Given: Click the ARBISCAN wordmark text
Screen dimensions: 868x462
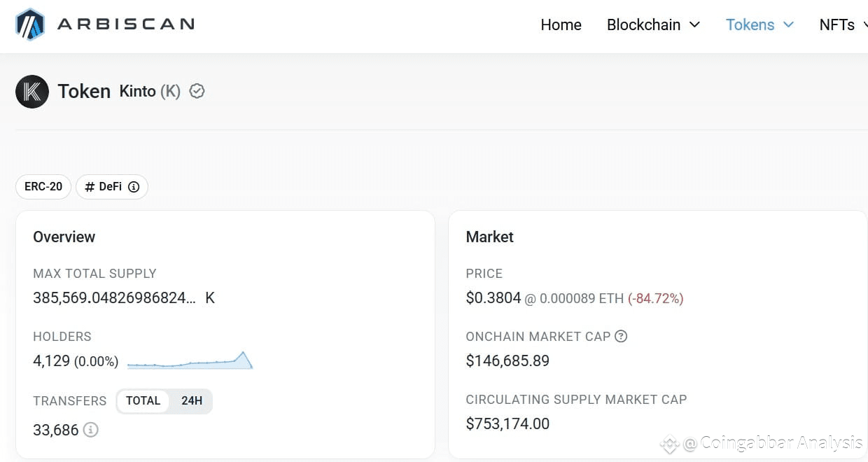Looking at the screenshot, I should click(125, 24).
